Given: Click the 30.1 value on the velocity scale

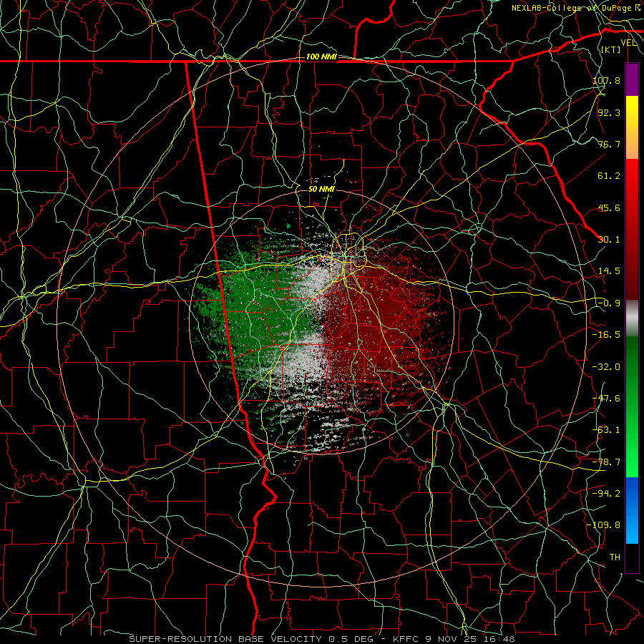Looking at the screenshot, I should [x=609, y=240].
